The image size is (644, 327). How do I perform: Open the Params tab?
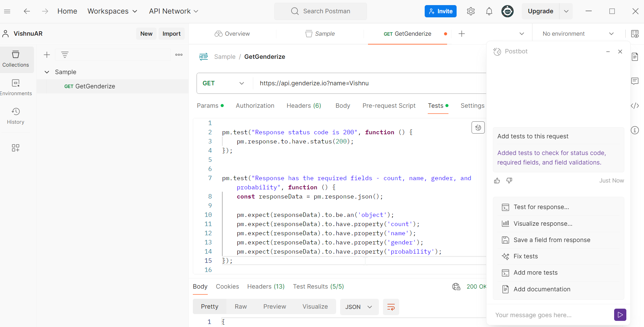pos(210,106)
